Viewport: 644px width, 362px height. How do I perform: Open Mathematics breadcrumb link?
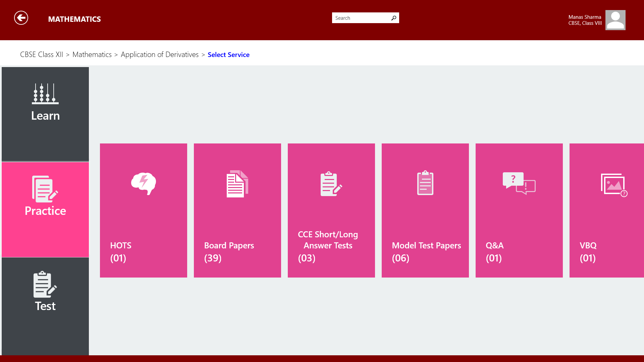click(92, 55)
